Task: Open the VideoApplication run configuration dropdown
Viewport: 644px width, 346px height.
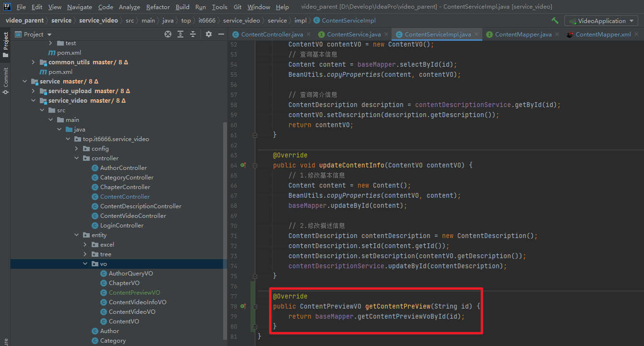Action: (601, 21)
